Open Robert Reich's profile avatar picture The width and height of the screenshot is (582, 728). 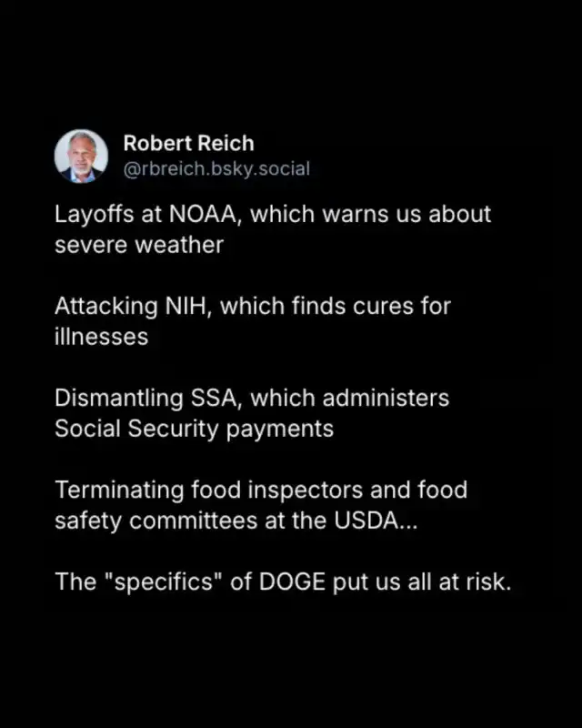[x=81, y=156]
